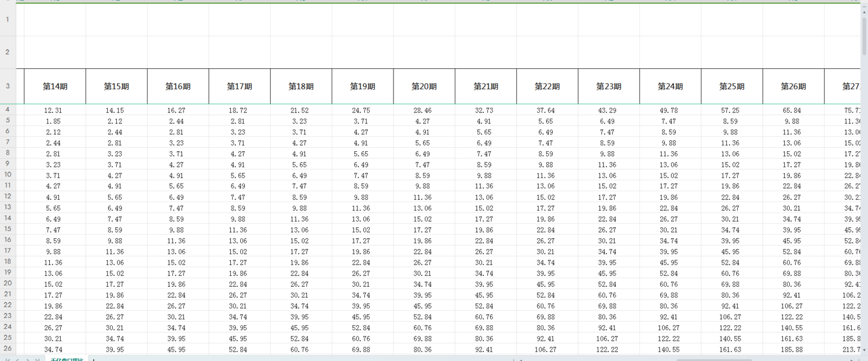Image resolution: width=868 pixels, height=361 pixels.
Task: Click cell with value 57.25
Action: click(x=732, y=110)
